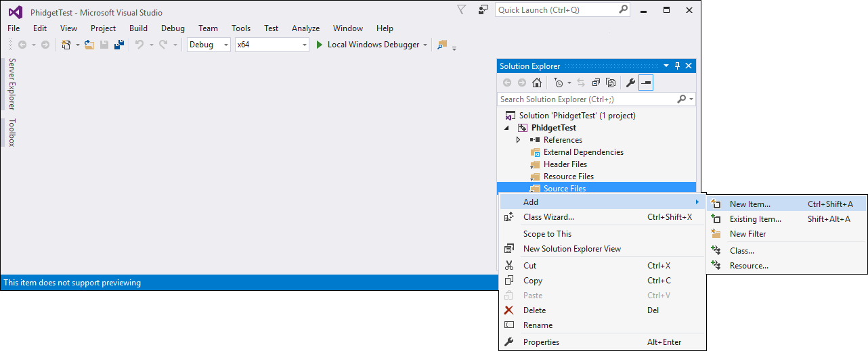The height and width of the screenshot is (351, 868).
Task: Select Delete in the context menu
Action: pyautogui.click(x=603, y=310)
